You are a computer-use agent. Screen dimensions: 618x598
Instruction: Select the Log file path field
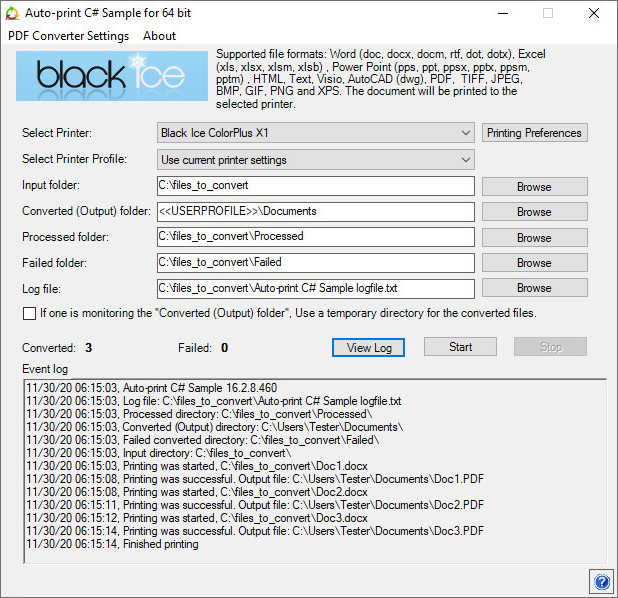[x=314, y=288]
